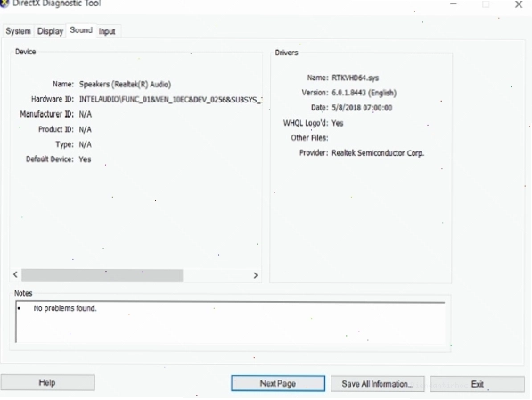532x400 pixels.
Task: Click the 'Drivers' group label
Action: 286,53
